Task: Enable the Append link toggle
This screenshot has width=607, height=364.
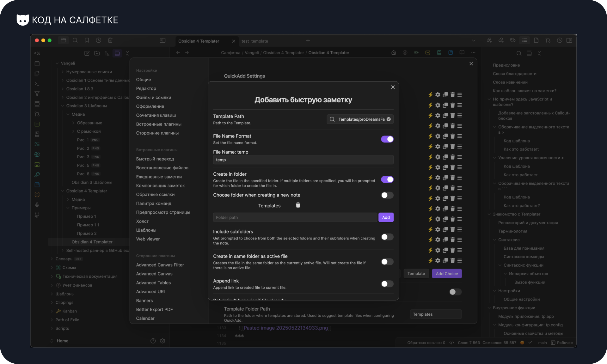Action: [387, 284]
